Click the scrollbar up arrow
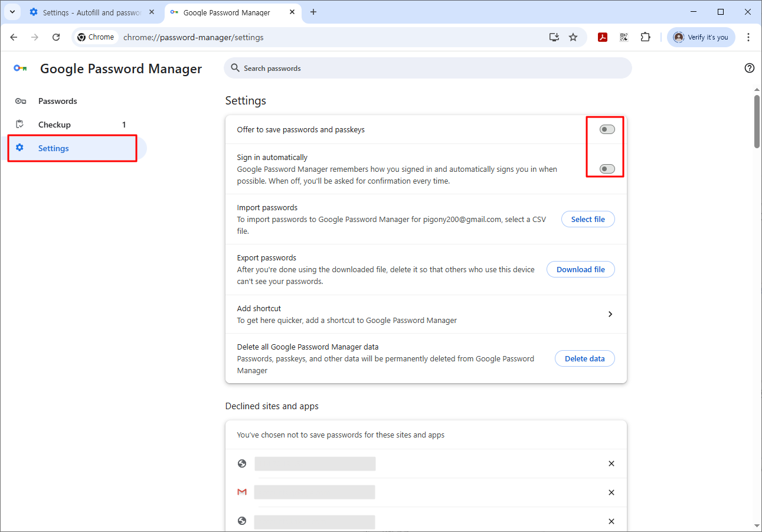 point(757,90)
